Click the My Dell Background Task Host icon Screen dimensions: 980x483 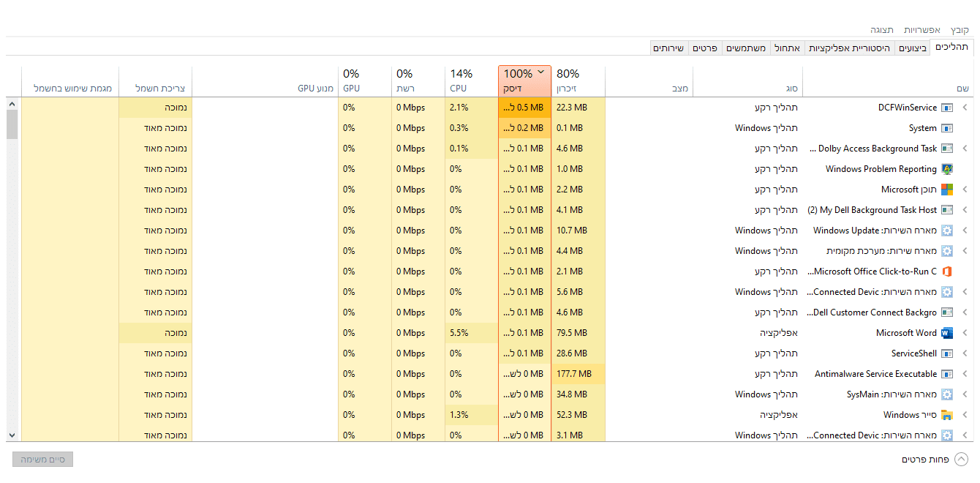coord(947,210)
